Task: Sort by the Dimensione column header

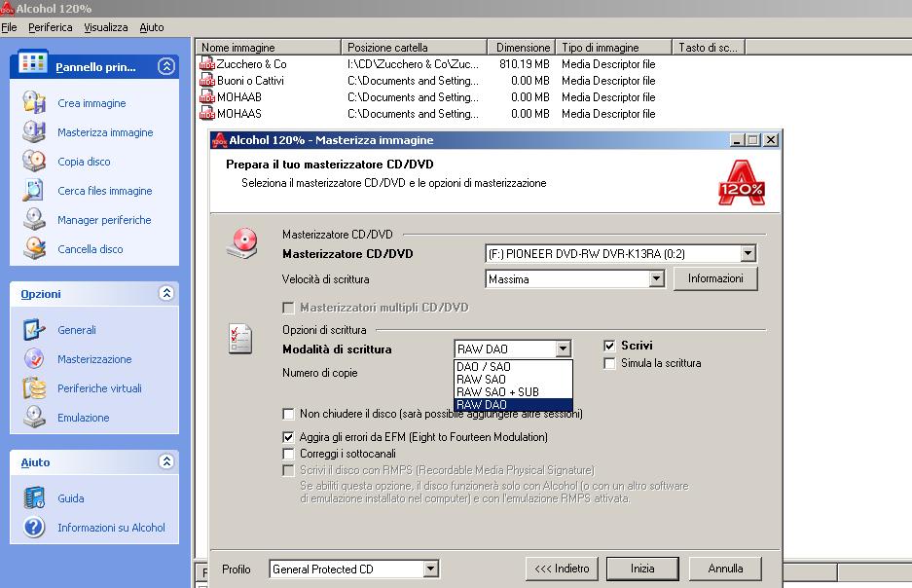Action: click(521, 47)
